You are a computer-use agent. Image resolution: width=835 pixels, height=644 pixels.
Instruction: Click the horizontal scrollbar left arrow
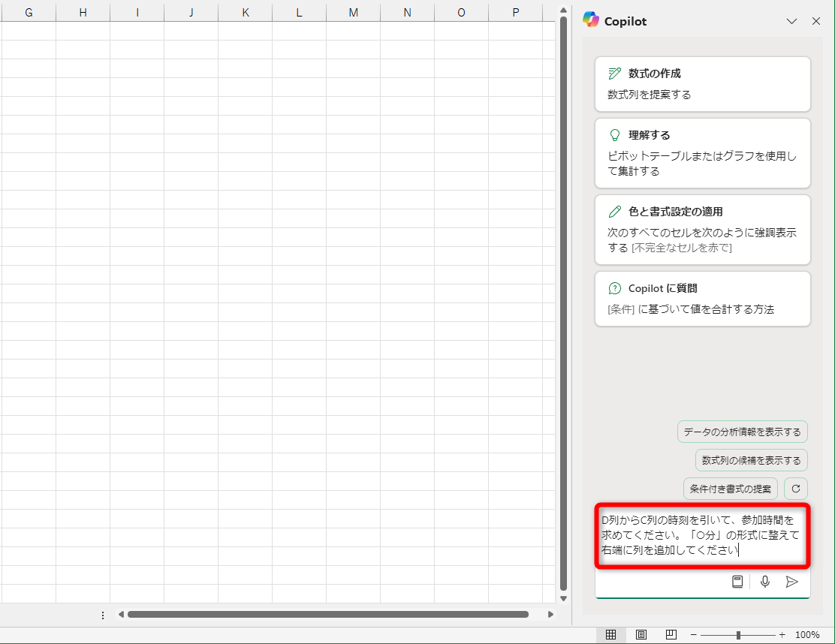pos(121,614)
